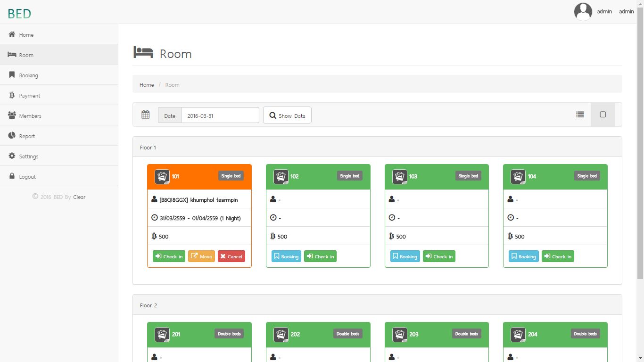Click room 204 image thumbnail
Image resolution: width=644 pixels, height=362 pixels.
click(x=518, y=335)
